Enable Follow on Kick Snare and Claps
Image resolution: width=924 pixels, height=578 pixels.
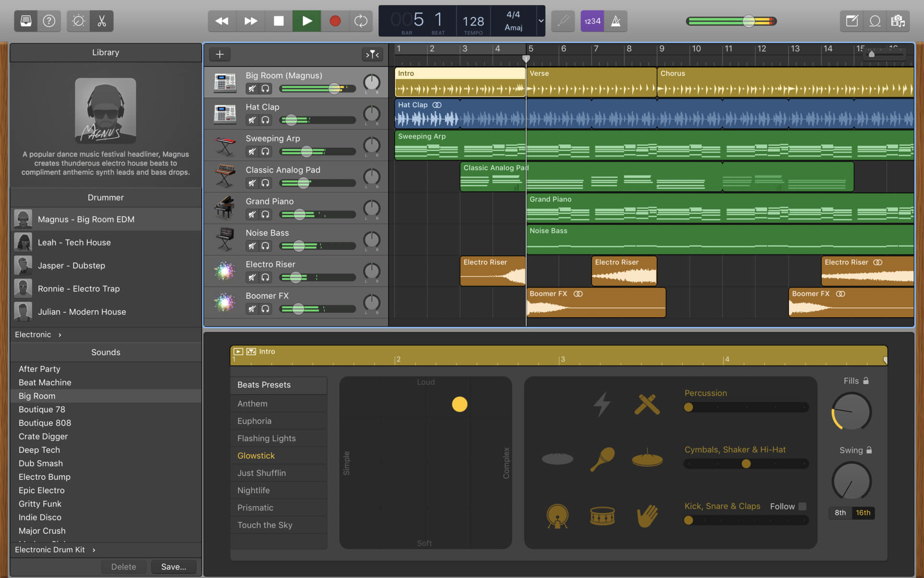click(x=802, y=507)
